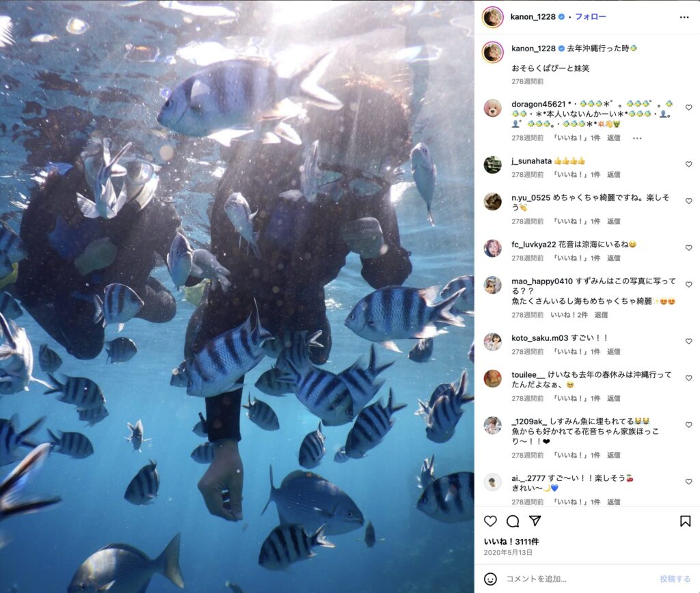This screenshot has width=700, height=593.
Task: Click the フォロー follow button
Action: pos(590,16)
